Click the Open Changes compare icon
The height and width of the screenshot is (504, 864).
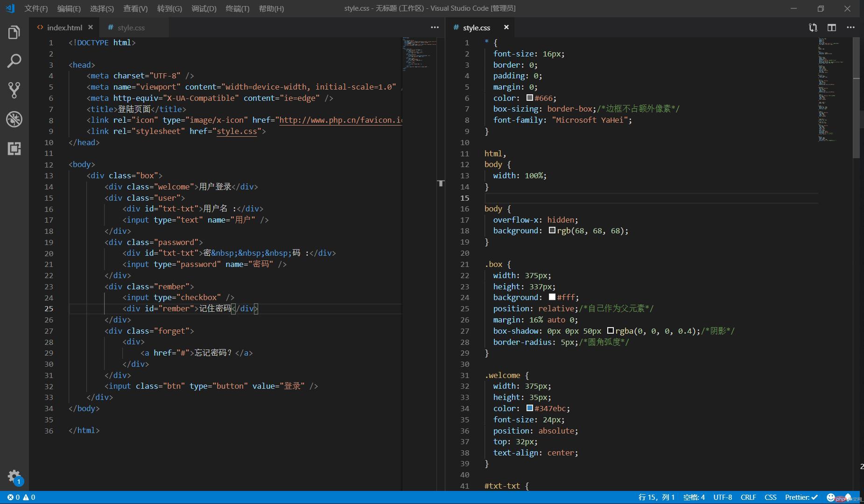point(813,28)
